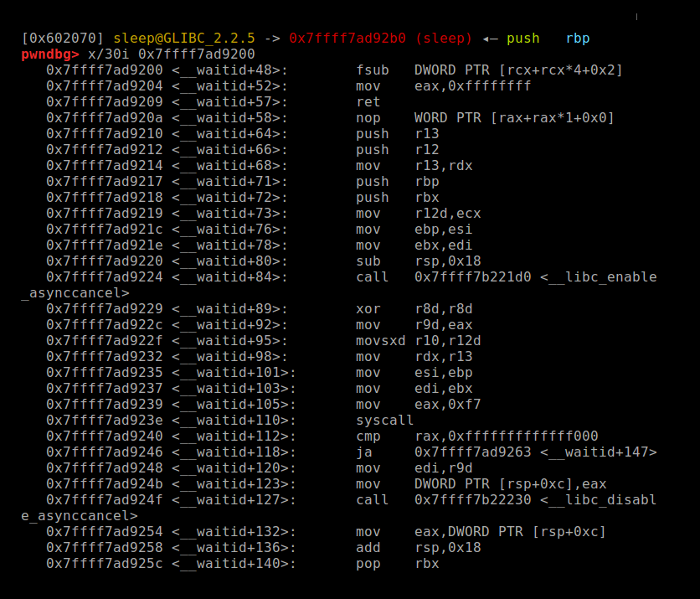Select the movsxd instruction mnemonic
Screen dimensions: 700x599
[380, 341]
